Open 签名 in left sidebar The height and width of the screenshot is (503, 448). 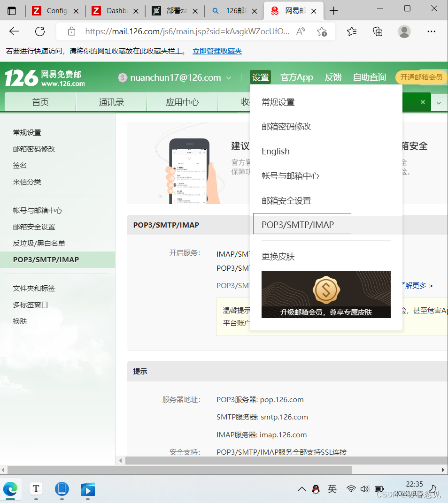click(20, 165)
